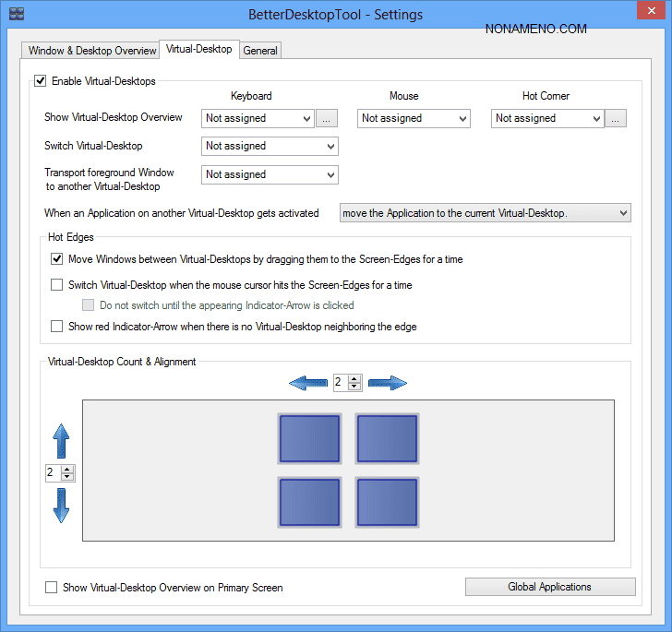Click the BetterDesktopTool title bar app icon
The width and height of the screenshot is (672, 632).
click(x=16, y=15)
